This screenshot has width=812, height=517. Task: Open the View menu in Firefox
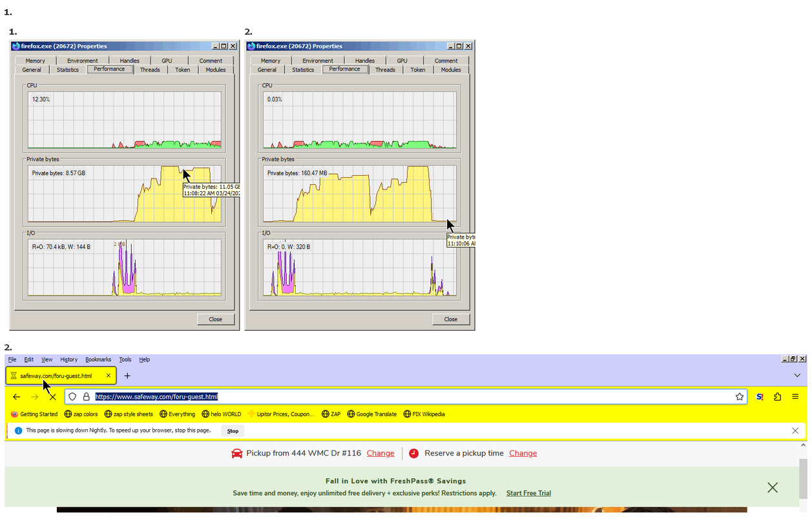click(47, 359)
